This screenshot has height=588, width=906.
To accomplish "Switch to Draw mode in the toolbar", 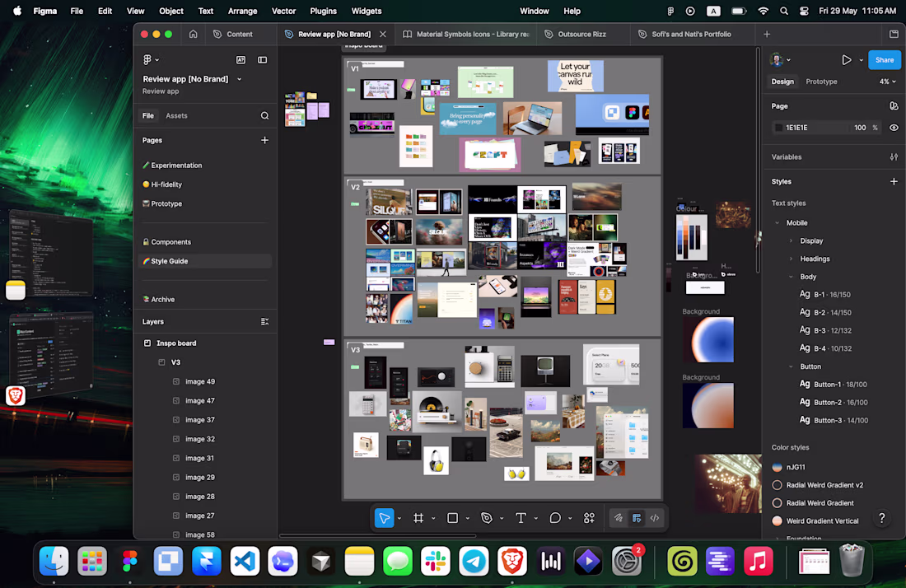I will (x=619, y=518).
